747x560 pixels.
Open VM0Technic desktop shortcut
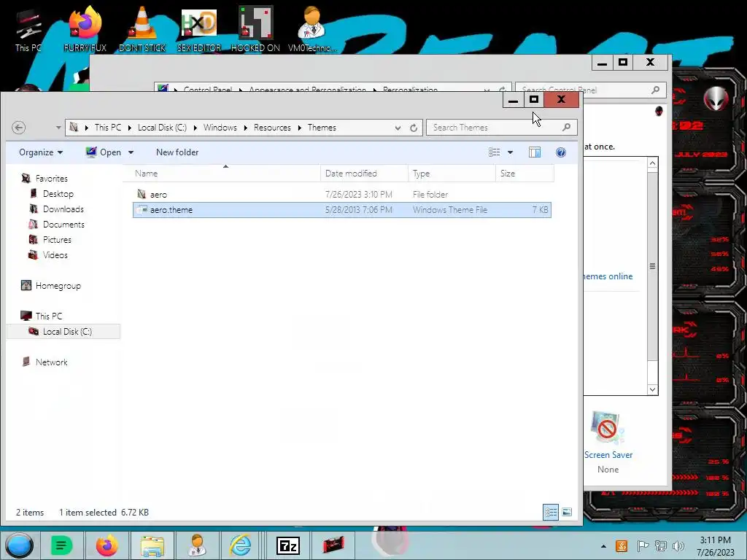(x=312, y=29)
